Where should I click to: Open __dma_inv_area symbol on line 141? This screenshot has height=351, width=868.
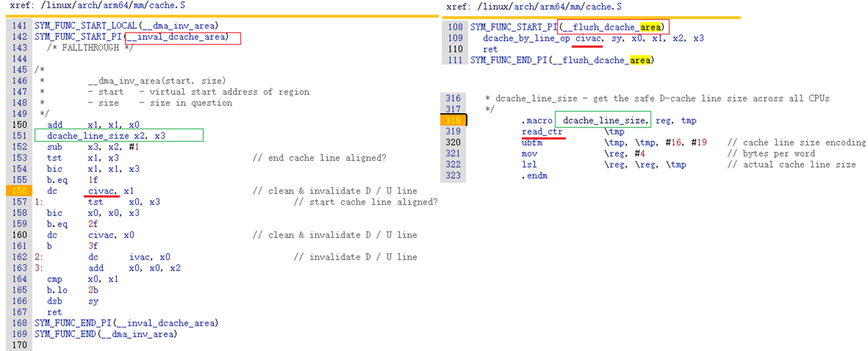179,25
